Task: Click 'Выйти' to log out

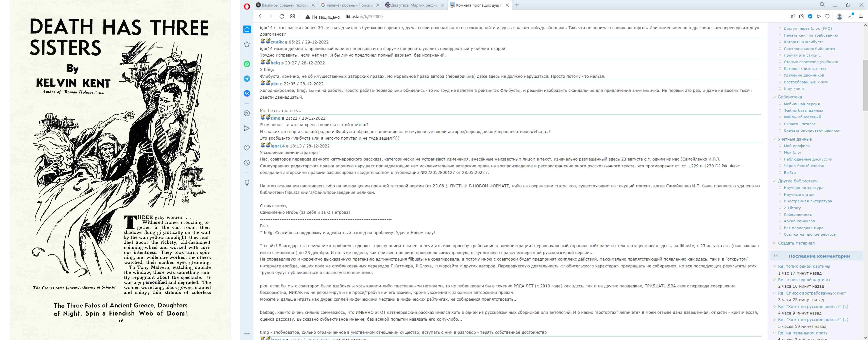Action: click(790, 173)
